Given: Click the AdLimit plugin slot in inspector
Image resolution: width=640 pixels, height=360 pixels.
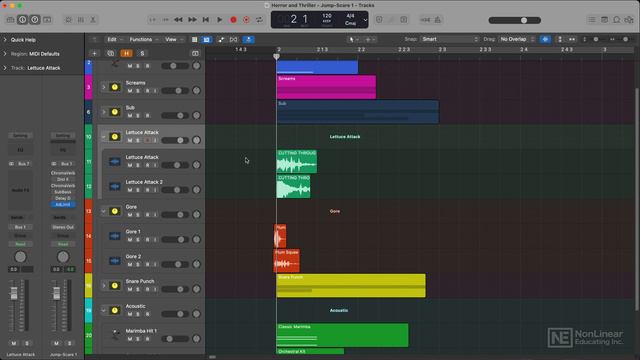Looking at the screenshot, I should coord(63,204).
